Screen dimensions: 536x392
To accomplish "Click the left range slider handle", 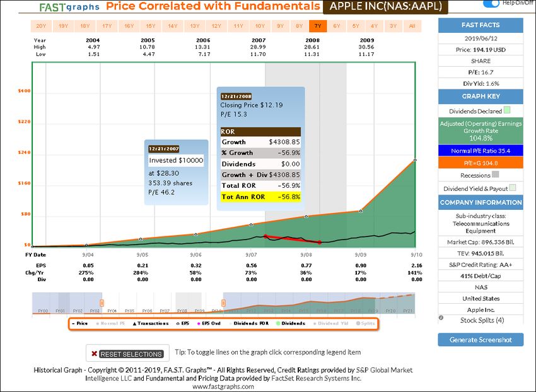I will pos(102,303).
